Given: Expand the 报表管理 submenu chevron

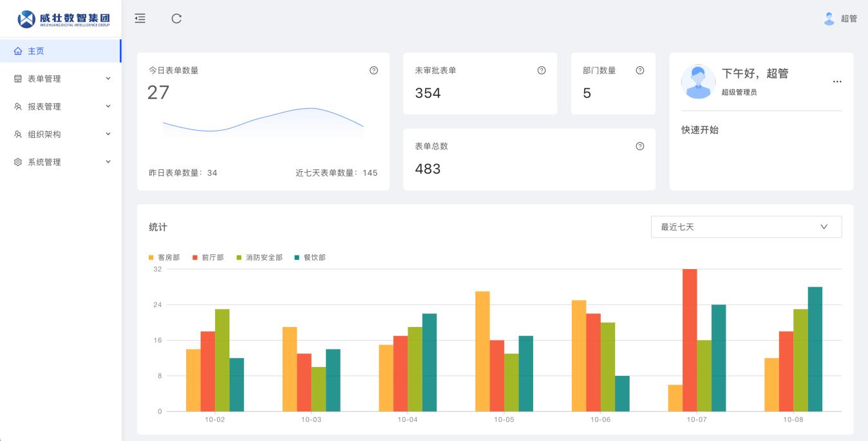Looking at the screenshot, I should pyautogui.click(x=108, y=106).
